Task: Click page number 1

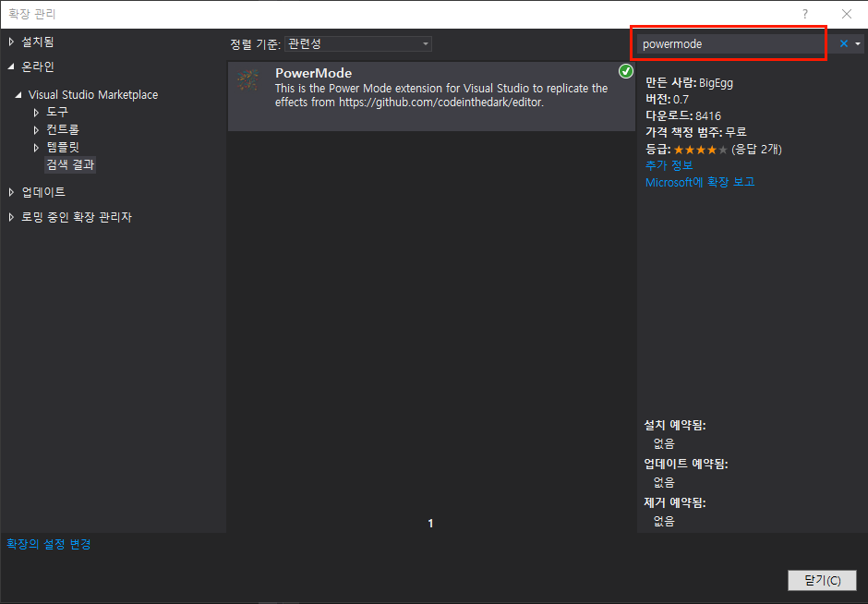Action: [x=430, y=523]
